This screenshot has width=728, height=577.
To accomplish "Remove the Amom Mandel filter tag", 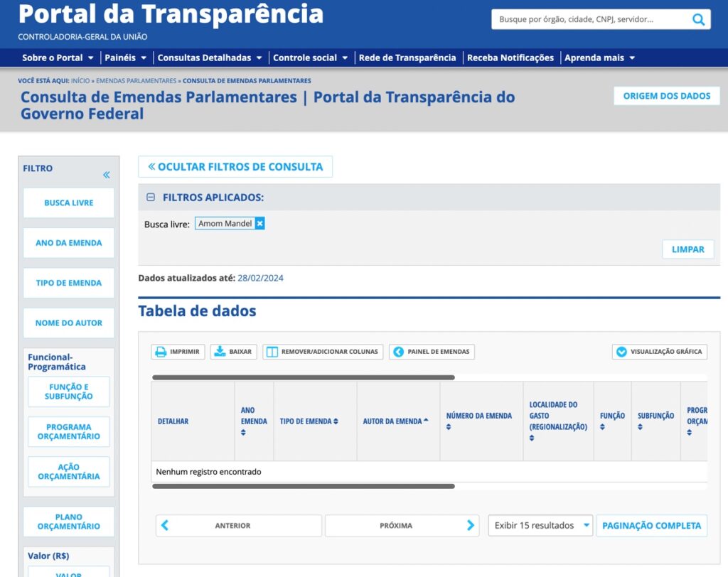I will click(260, 224).
